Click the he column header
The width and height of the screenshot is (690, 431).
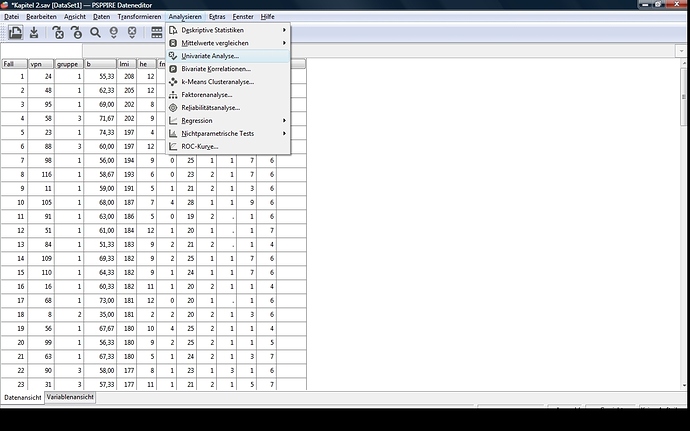click(x=147, y=64)
